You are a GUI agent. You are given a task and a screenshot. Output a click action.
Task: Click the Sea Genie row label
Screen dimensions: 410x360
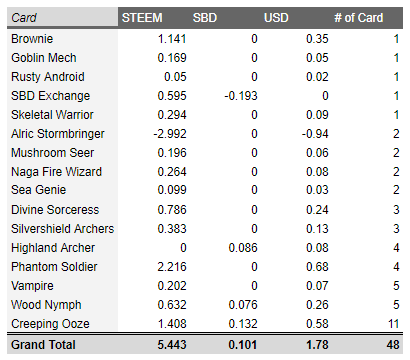click(x=38, y=190)
